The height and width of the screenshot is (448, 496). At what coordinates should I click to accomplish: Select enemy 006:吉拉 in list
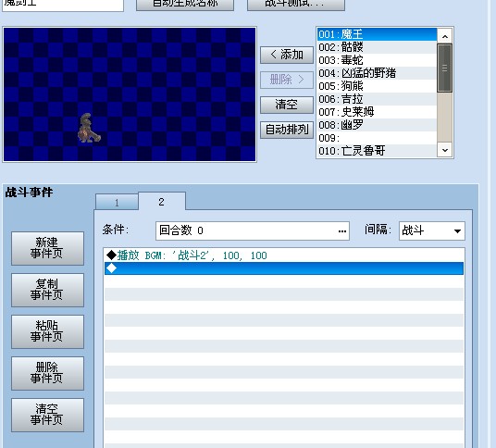(377, 99)
